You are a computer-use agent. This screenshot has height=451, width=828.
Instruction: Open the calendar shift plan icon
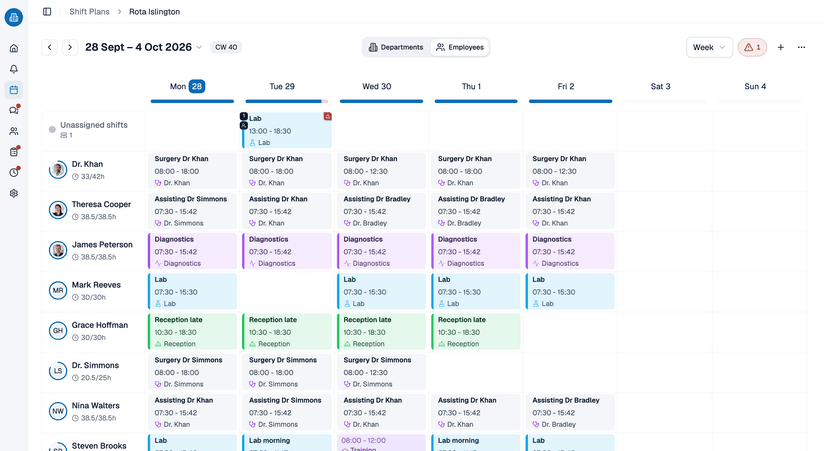[x=14, y=90]
